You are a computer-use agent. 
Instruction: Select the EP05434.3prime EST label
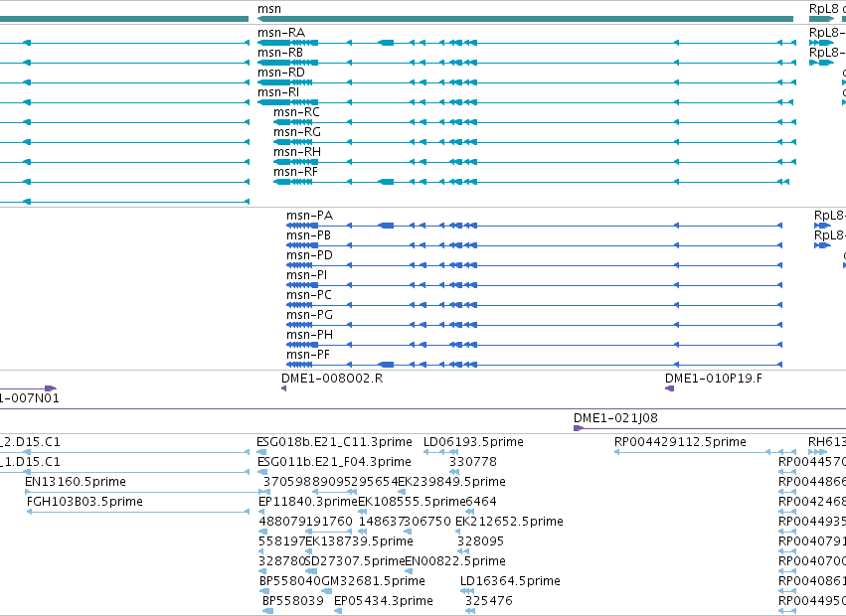384,601
